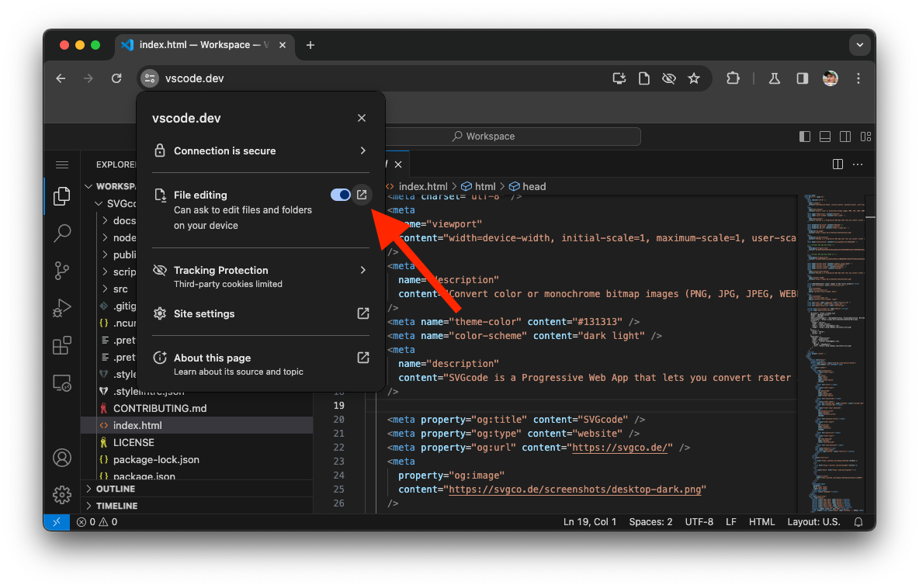This screenshot has width=919, height=588.
Task: Open the Manage settings gear
Action: click(61, 494)
